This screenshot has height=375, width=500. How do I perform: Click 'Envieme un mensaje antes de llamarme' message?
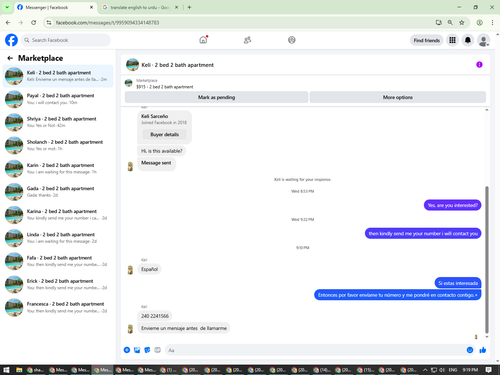click(184, 328)
